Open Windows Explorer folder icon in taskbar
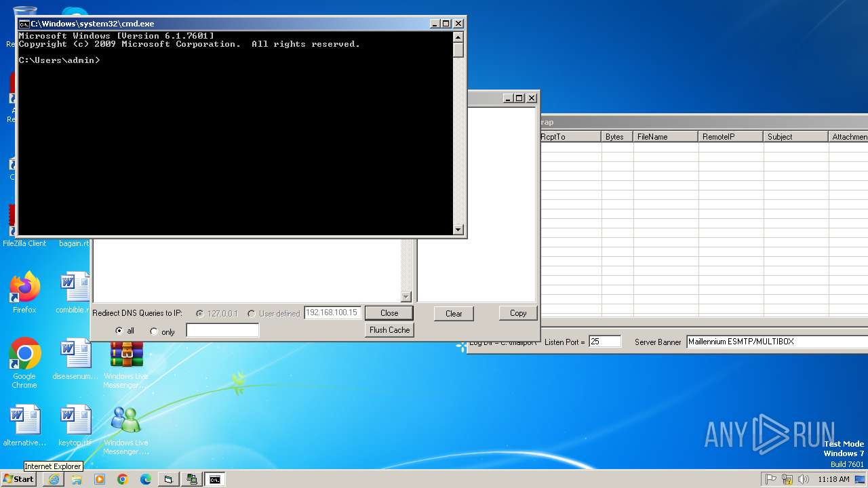The image size is (868, 488). tap(77, 479)
